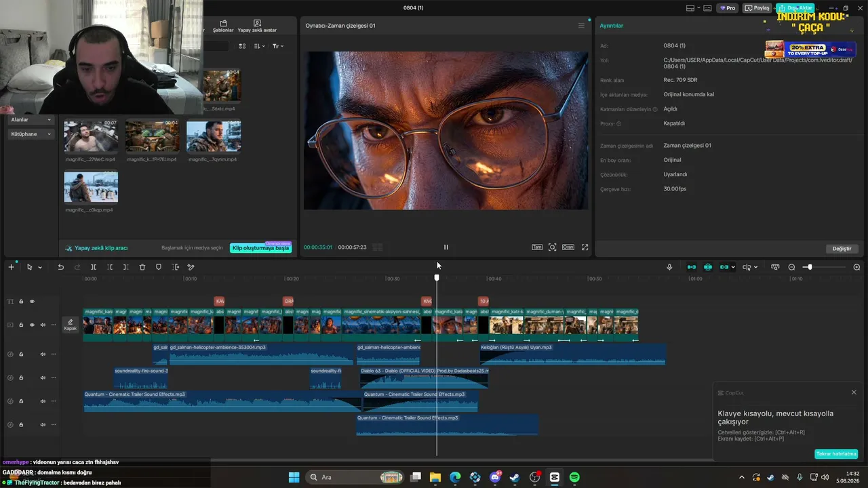Click the Windows taskbar search box
The image size is (868, 488).
pyautogui.click(x=356, y=477)
